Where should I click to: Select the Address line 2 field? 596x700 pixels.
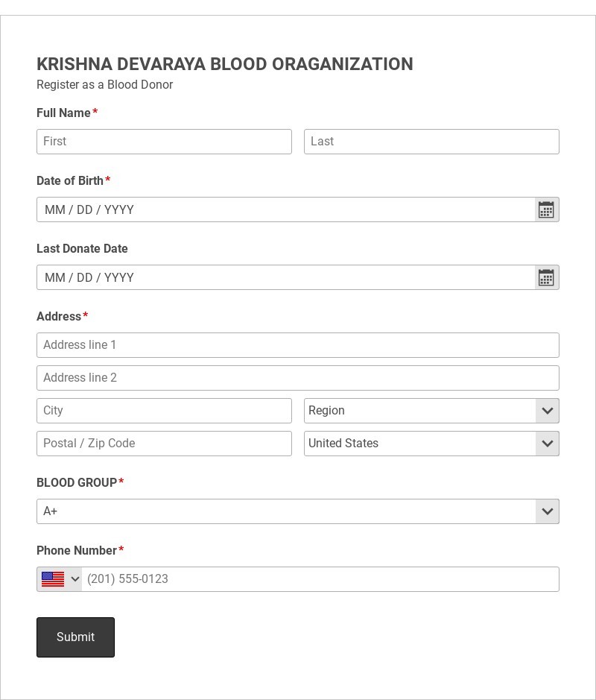pos(297,378)
